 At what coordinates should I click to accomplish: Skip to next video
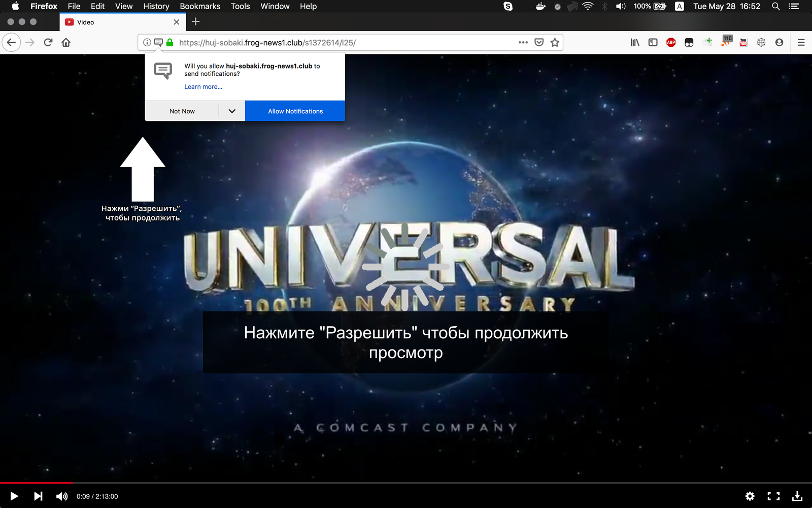pos(38,496)
